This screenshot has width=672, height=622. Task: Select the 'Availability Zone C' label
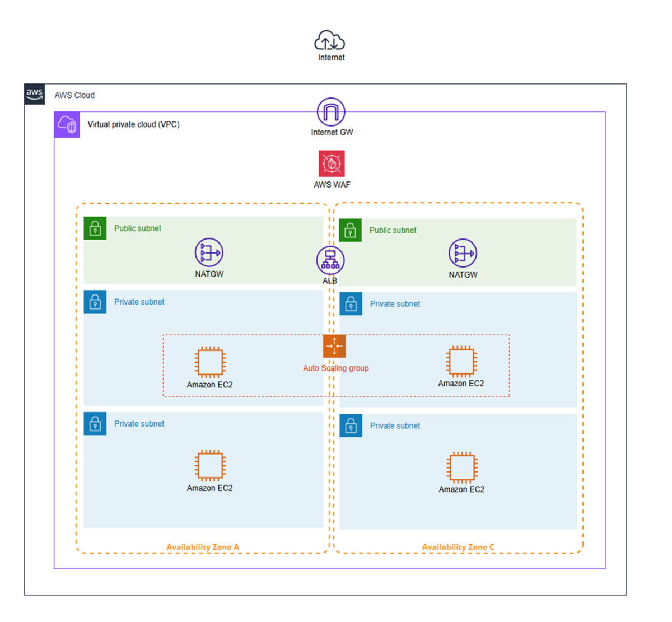click(458, 547)
